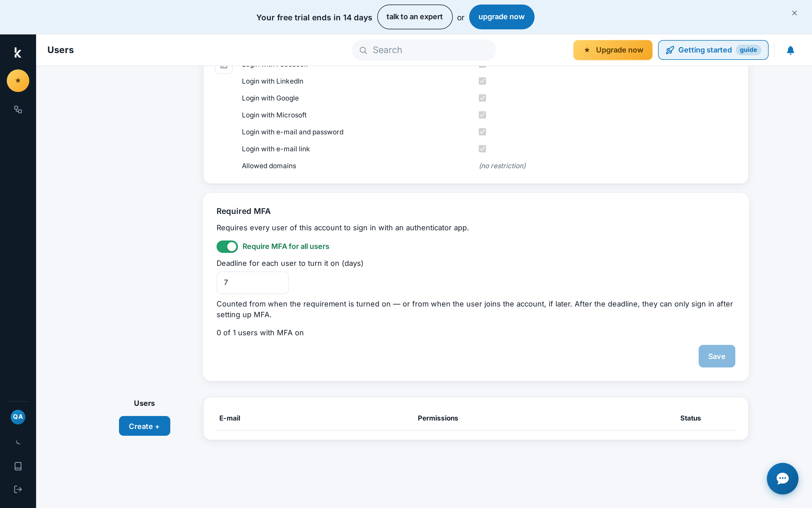This screenshot has width=812, height=508.
Task: Toggle Login with e-mail link checkbox
Action: click(482, 148)
